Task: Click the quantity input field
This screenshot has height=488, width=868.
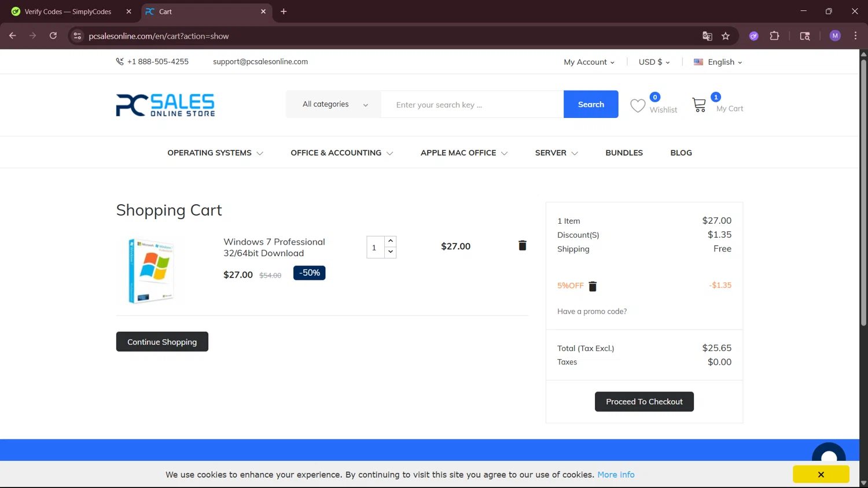Action: coord(376,247)
